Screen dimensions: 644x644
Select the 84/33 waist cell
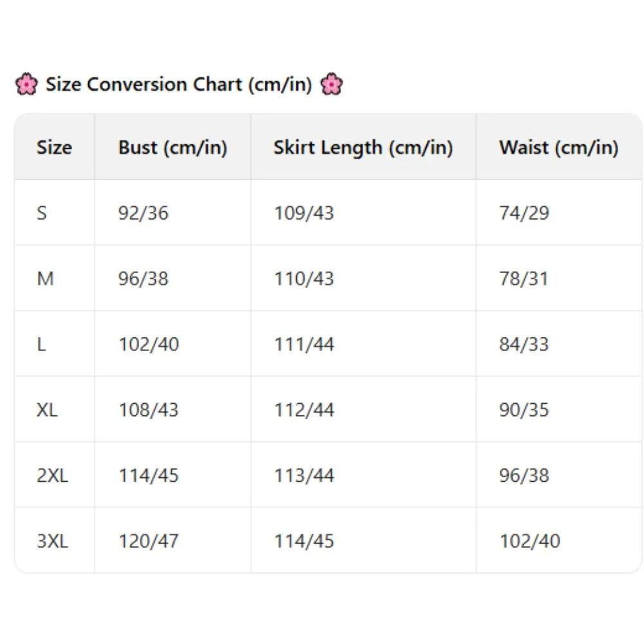coord(524,344)
